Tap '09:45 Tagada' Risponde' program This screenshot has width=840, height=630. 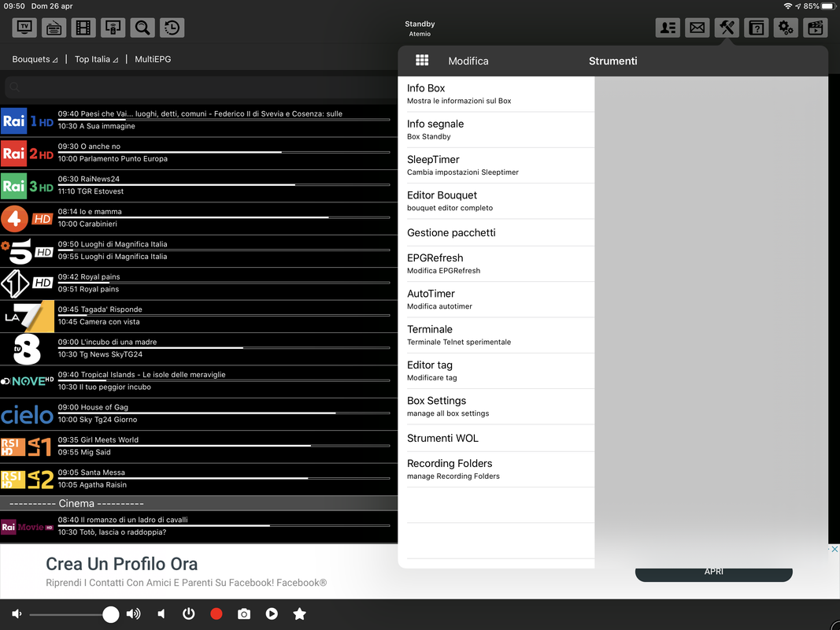pos(100,309)
